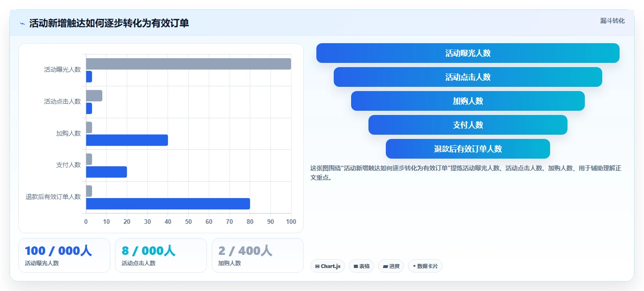644x291 pixels.
Task: Click x-axis tick label 50
Action: [x=188, y=222]
